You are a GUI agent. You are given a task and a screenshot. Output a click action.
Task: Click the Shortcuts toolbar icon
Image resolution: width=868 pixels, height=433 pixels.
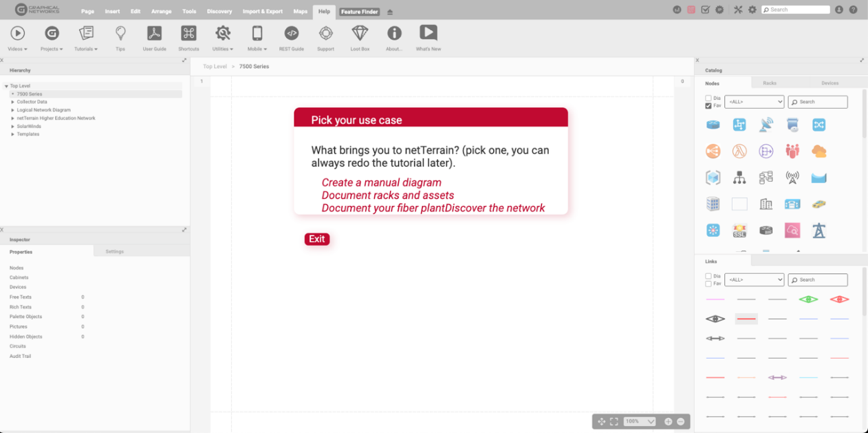pos(188,33)
